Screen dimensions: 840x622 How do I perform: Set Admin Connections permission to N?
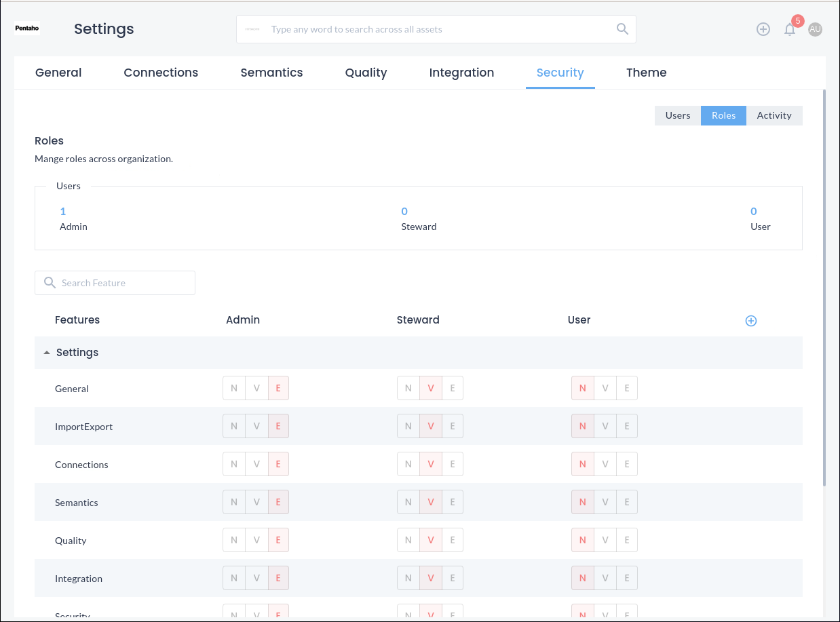[x=234, y=465]
